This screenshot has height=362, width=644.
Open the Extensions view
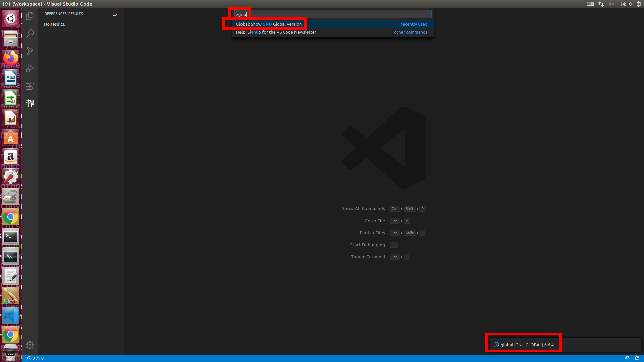(x=30, y=86)
